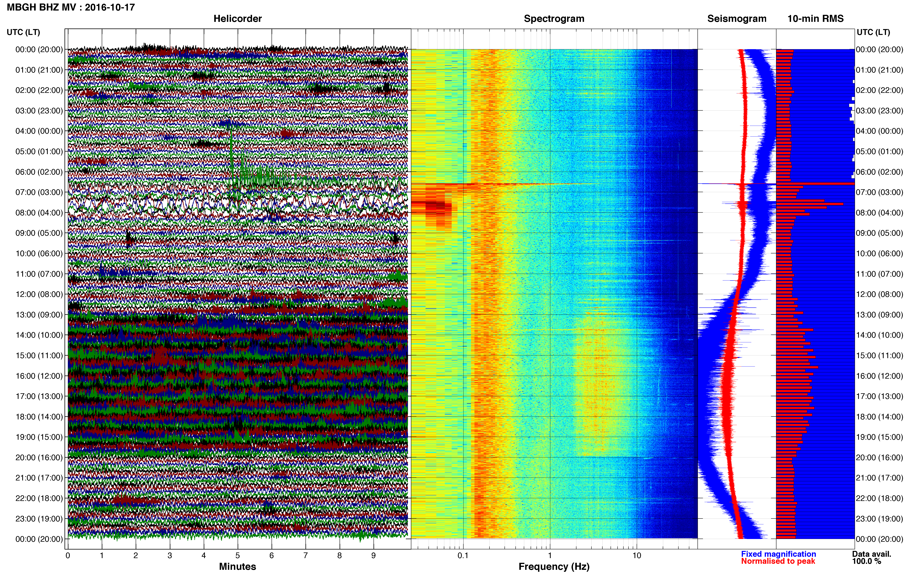Click the title 'MBGH BHZ MV : 2016-10-17'
The height and width of the screenshot is (578, 924).
coord(71,7)
